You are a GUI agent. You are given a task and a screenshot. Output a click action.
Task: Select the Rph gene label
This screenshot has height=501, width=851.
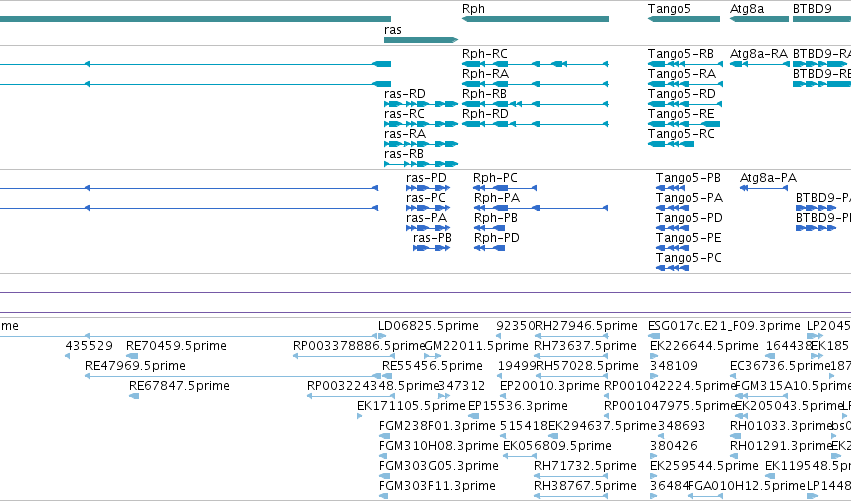[473, 9]
